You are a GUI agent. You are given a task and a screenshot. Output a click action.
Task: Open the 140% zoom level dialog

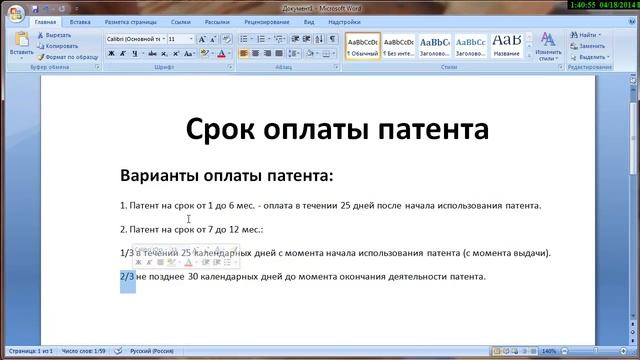(x=549, y=351)
